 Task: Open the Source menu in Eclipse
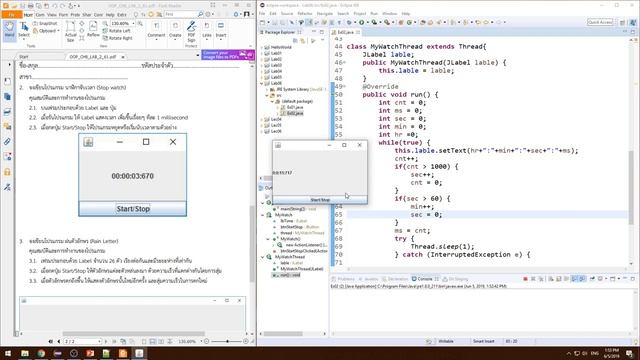click(287, 13)
